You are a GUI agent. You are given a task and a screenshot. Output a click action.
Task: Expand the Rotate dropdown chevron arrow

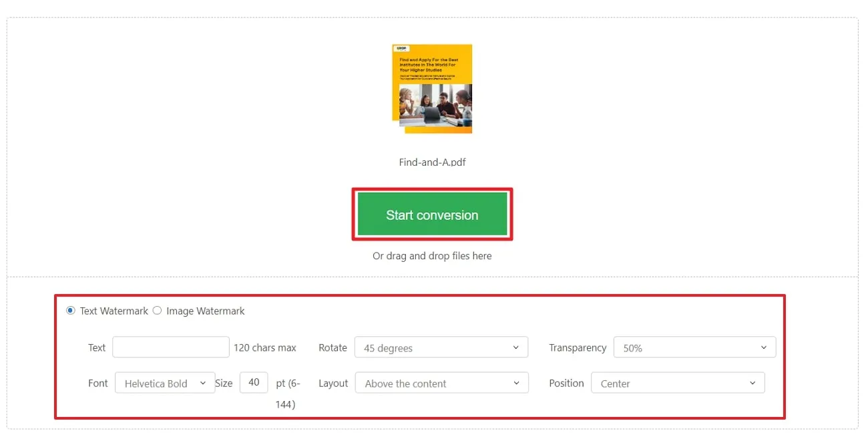(x=515, y=347)
